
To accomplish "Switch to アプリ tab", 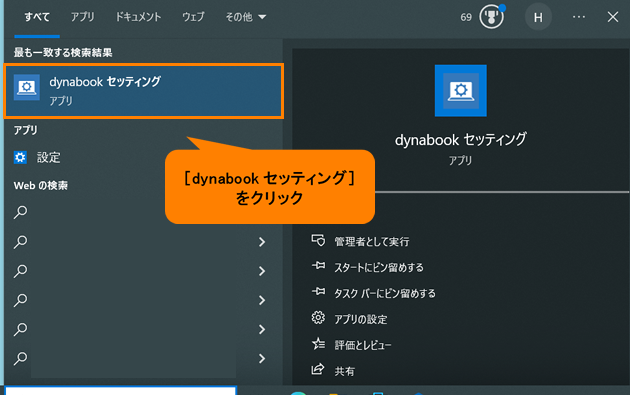I will (82, 17).
